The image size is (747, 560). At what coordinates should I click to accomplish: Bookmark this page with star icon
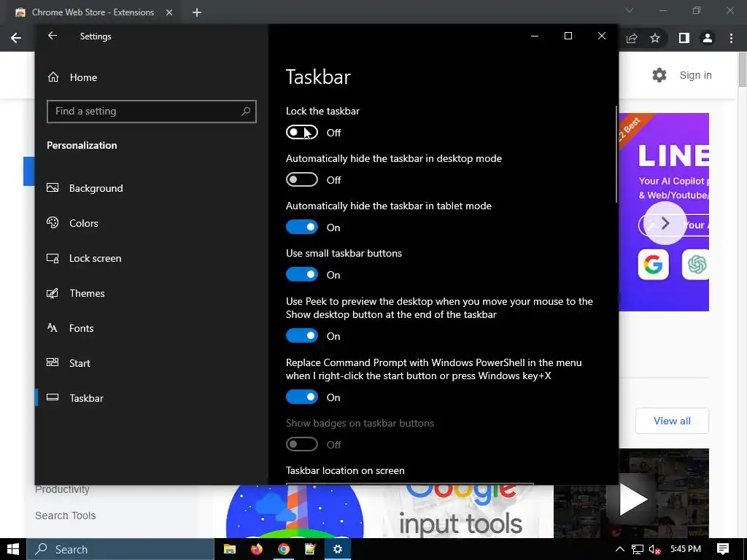coord(655,38)
